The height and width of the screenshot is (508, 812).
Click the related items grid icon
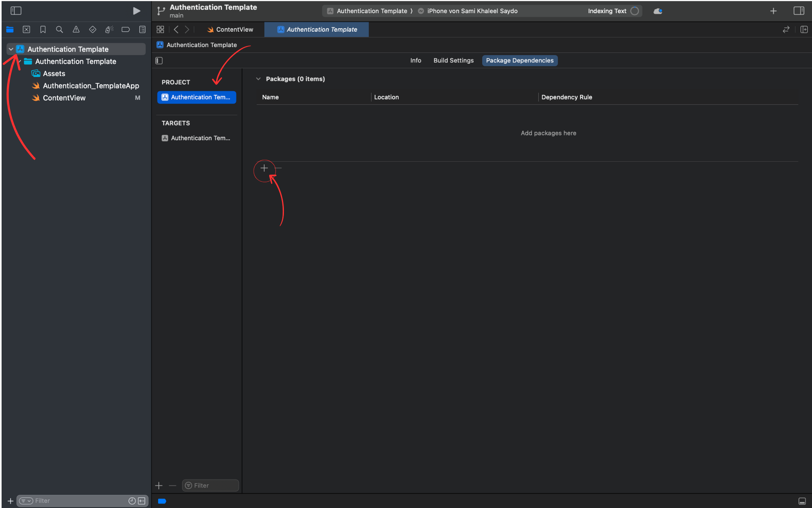160,29
